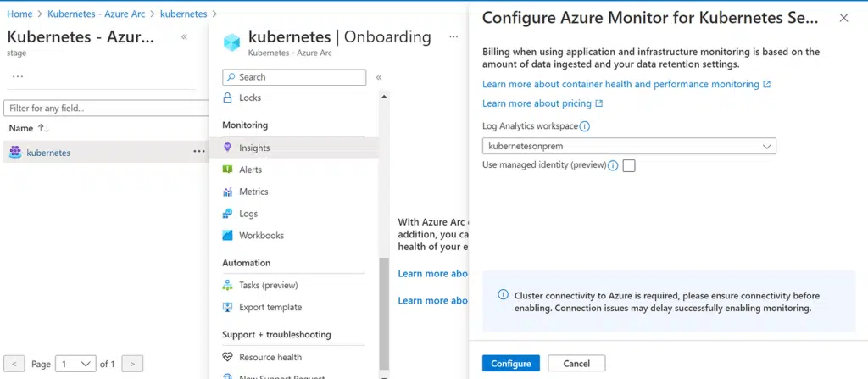Click the Workbooks icon
Screen dimensions: 868x379
227,236
